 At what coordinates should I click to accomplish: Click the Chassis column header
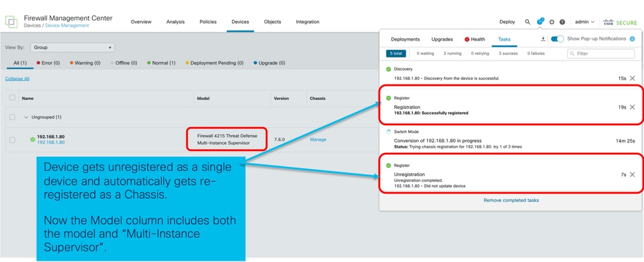[x=317, y=99]
